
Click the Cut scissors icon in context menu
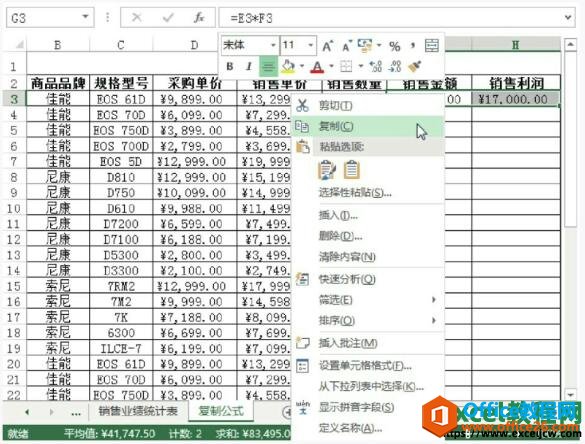click(302, 106)
